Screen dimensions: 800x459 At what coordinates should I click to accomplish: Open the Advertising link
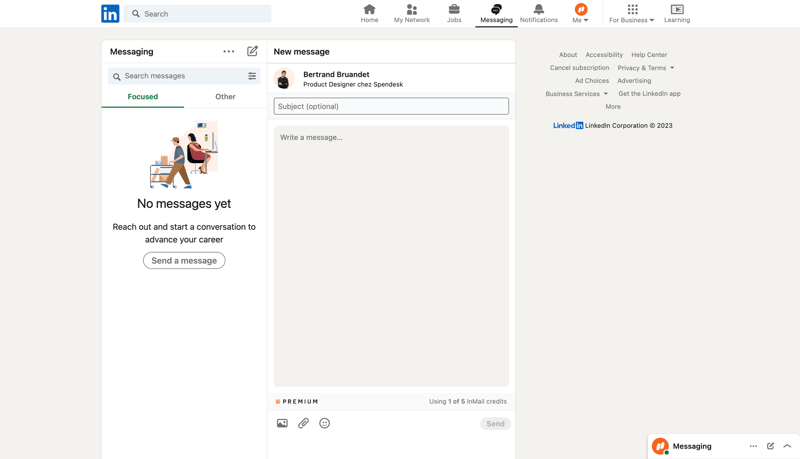[634, 81]
